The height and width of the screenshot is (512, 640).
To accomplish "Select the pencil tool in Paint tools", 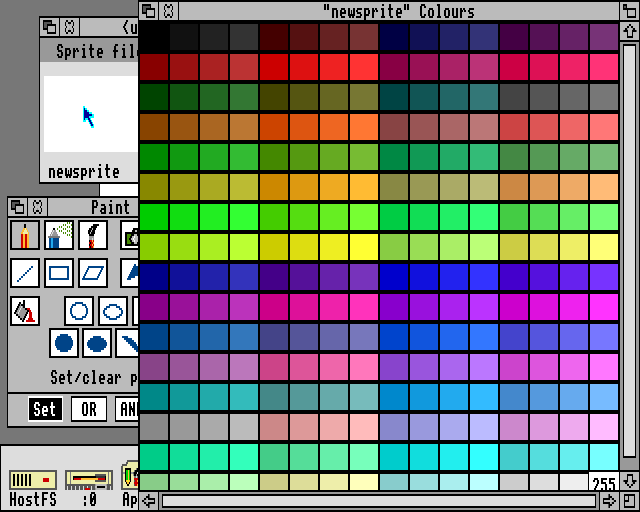I will [25, 235].
